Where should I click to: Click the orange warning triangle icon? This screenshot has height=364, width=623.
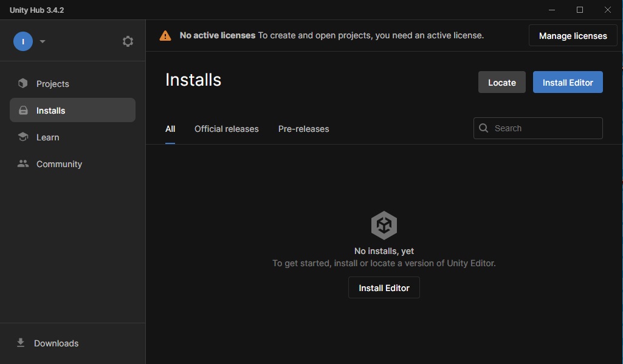click(x=165, y=36)
